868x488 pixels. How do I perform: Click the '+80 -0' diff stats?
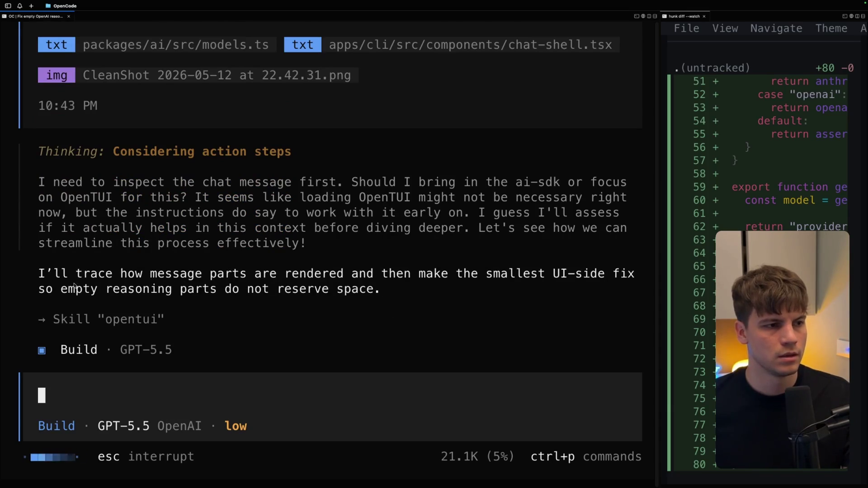pyautogui.click(x=835, y=68)
